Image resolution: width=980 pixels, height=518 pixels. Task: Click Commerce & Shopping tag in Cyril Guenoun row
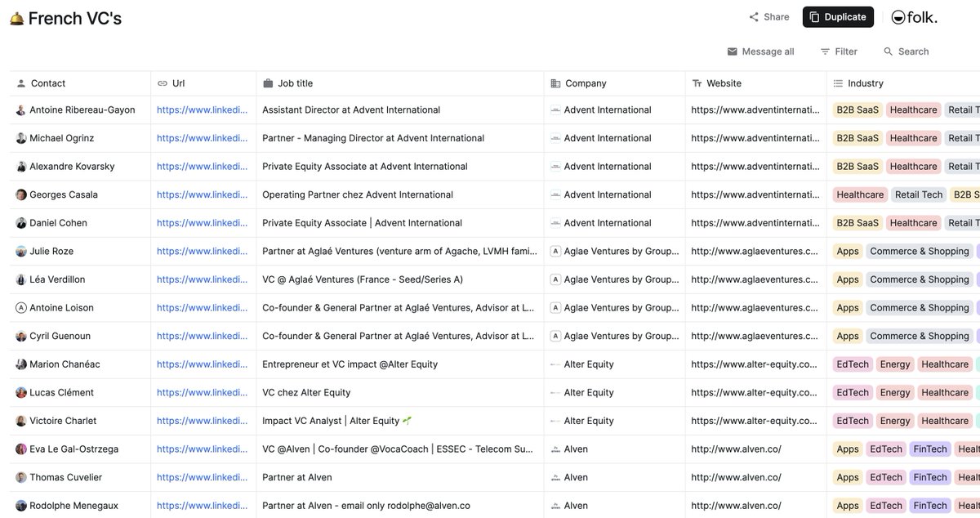(x=920, y=336)
